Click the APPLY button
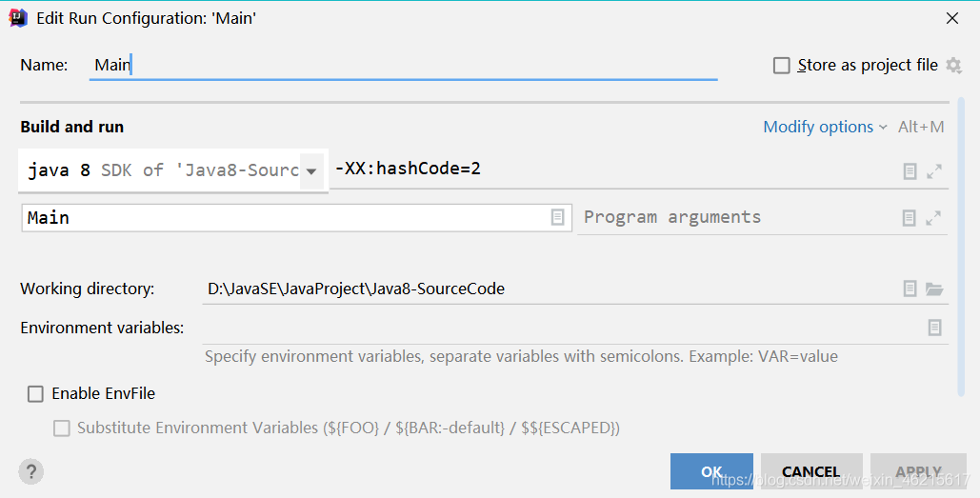Image resolution: width=980 pixels, height=498 pixels. pyautogui.click(x=918, y=471)
